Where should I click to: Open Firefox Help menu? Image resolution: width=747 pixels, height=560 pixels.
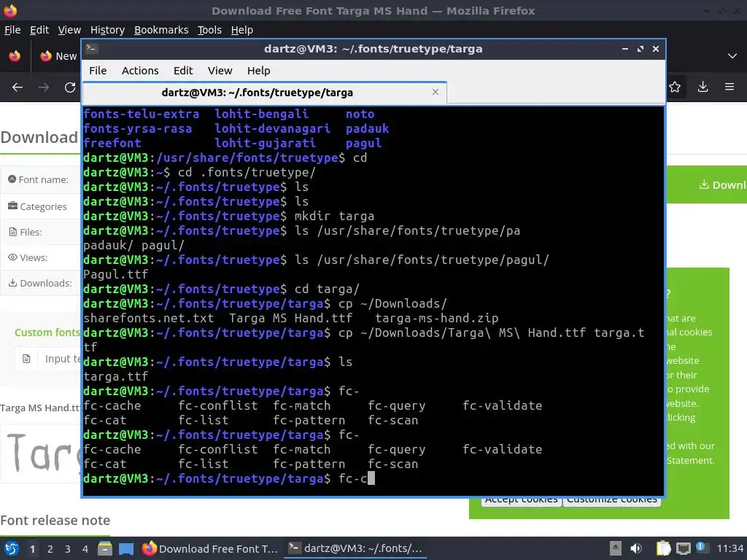pos(241,30)
